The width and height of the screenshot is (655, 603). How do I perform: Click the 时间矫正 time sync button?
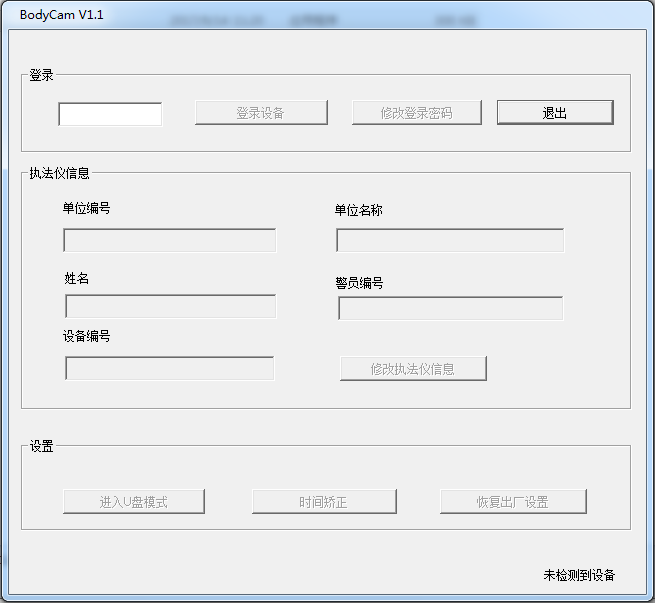pos(324,502)
